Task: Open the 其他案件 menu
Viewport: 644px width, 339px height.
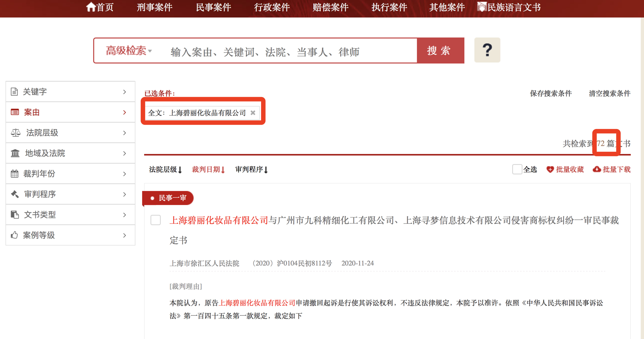Action: coord(447,7)
